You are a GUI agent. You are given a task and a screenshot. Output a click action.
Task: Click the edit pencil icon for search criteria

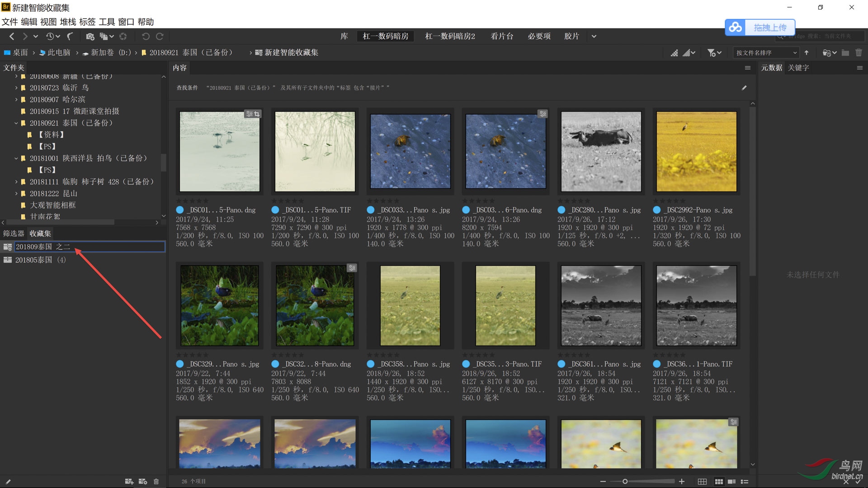point(744,88)
